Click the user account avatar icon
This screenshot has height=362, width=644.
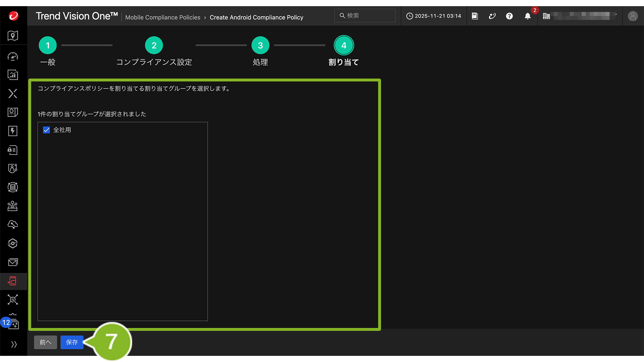click(632, 16)
